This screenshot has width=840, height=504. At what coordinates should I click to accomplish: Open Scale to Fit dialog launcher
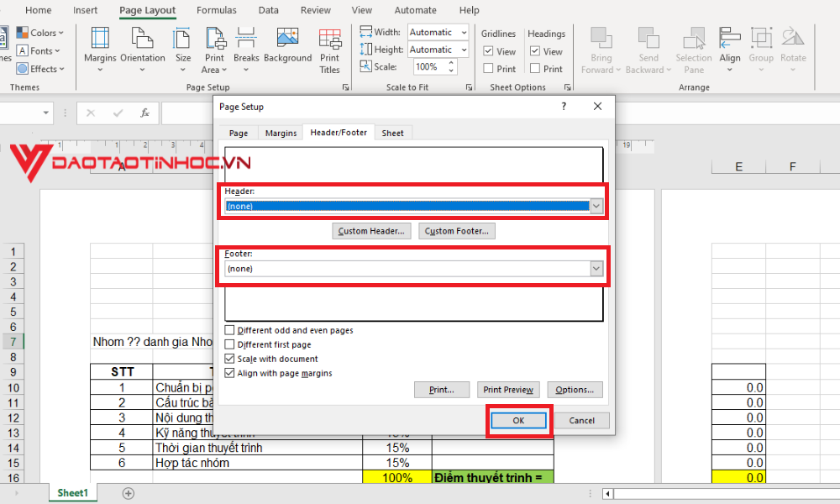point(469,87)
